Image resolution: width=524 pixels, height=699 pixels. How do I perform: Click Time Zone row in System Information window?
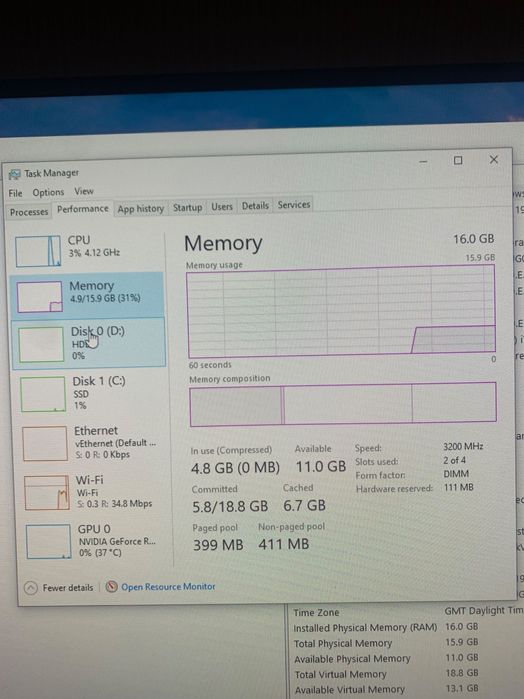tap(408, 612)
